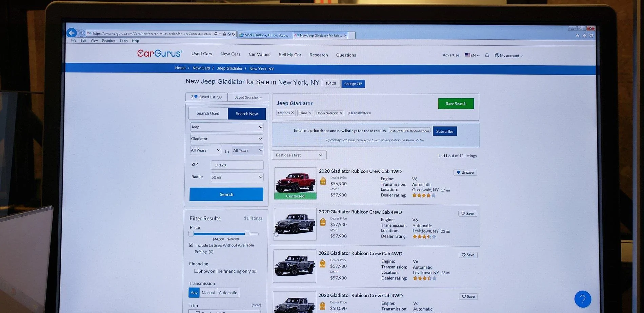
Task: Click the Subscribe button
Action: (x=445, y=131)
